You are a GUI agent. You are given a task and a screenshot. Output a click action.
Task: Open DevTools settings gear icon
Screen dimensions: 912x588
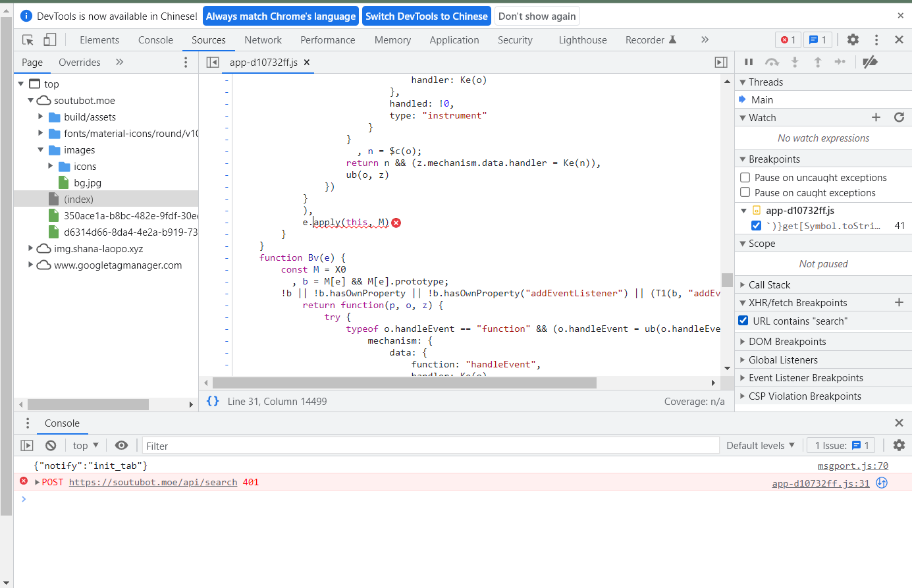tap(853, 40)
